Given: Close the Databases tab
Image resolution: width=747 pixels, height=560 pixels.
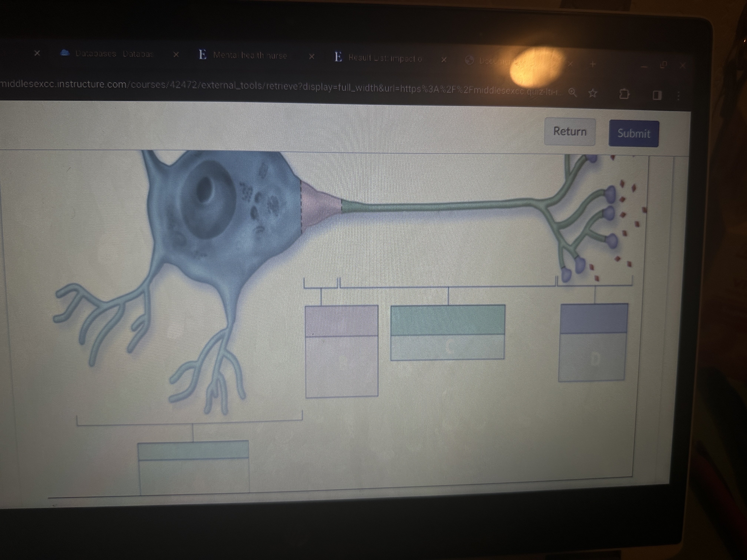Looking at the screenshot, I should coord(176,54).
